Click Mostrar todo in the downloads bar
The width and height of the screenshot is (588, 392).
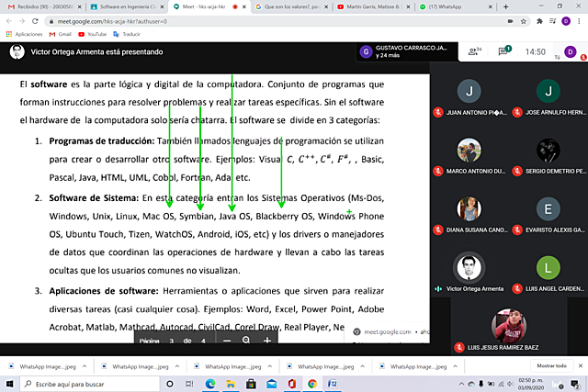(551, 365)
